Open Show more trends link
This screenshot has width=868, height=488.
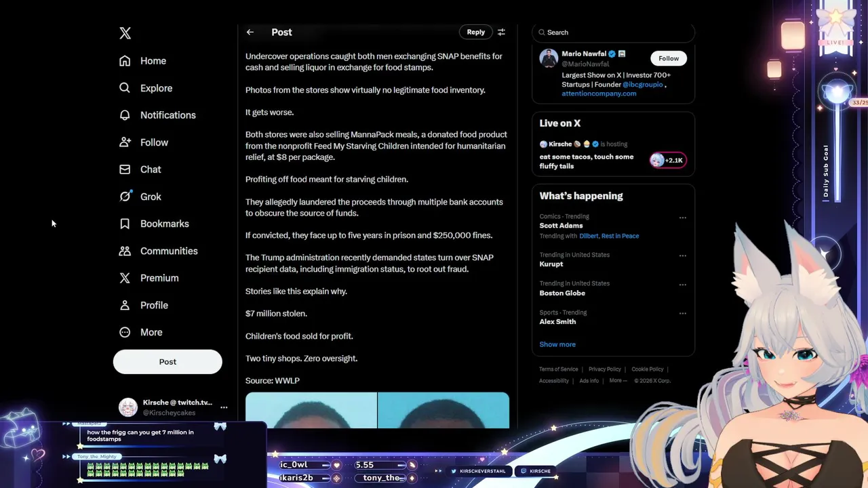point(557,344)
